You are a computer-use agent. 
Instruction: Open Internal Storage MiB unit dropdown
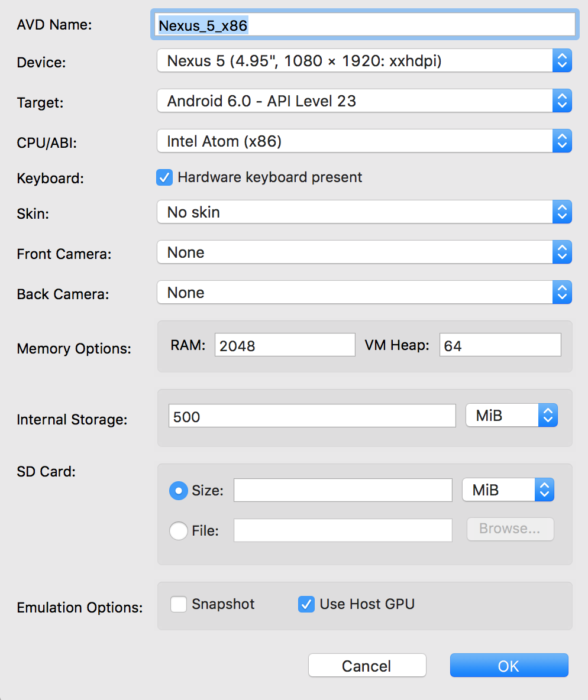tap(512, 416)
